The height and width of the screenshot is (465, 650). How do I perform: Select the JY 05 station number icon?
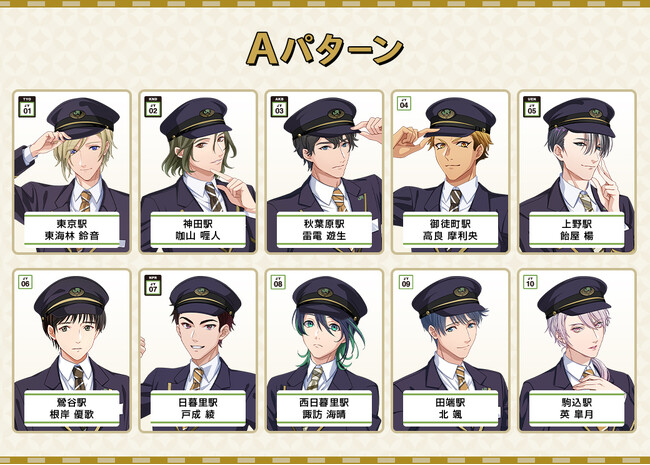tap(532, 107)
